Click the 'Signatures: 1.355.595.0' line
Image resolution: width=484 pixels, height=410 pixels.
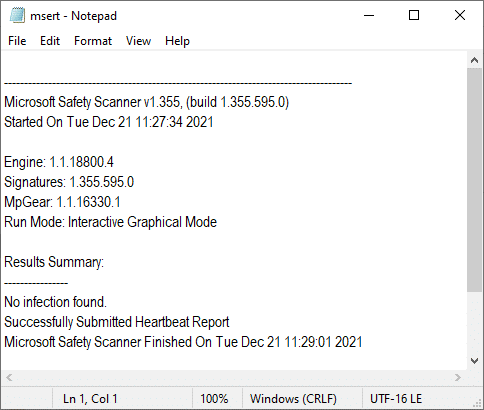pos(69,182)
